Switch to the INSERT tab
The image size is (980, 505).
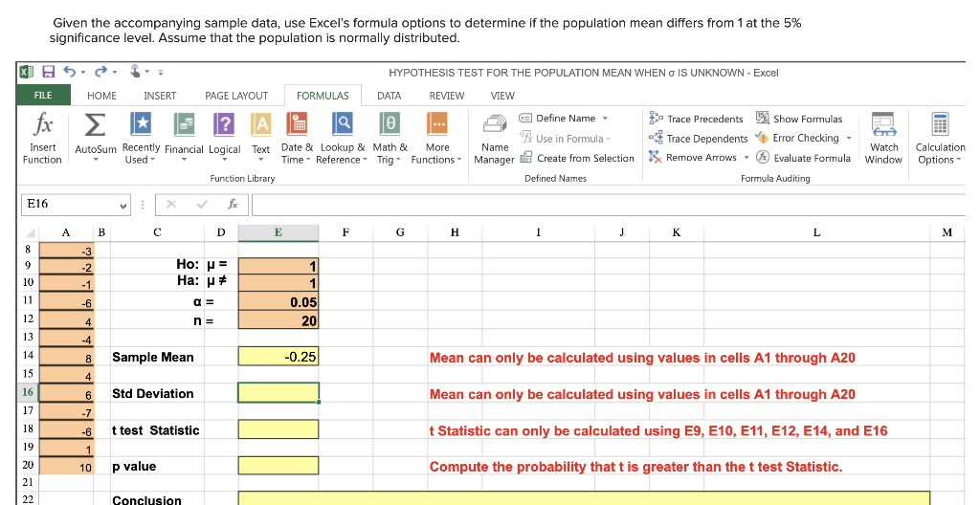pyautogui.click(x=160, y=96)
